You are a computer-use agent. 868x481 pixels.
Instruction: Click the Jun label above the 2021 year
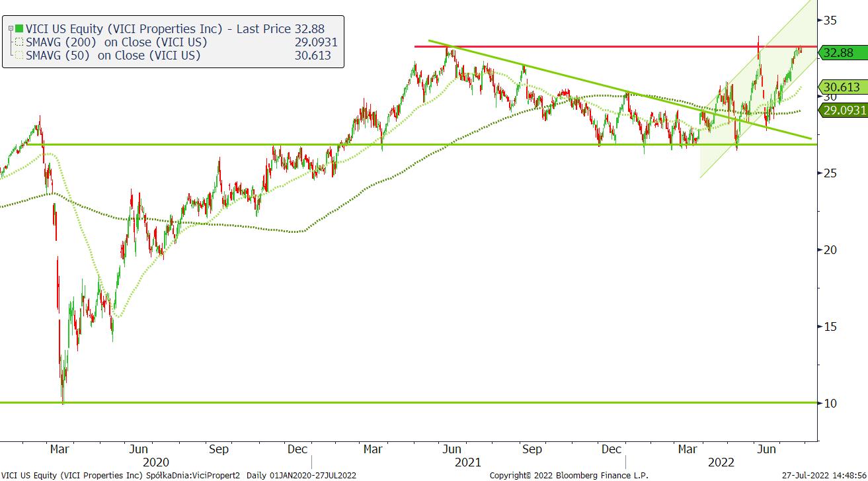pyautogui.click(x=452, y=449)
